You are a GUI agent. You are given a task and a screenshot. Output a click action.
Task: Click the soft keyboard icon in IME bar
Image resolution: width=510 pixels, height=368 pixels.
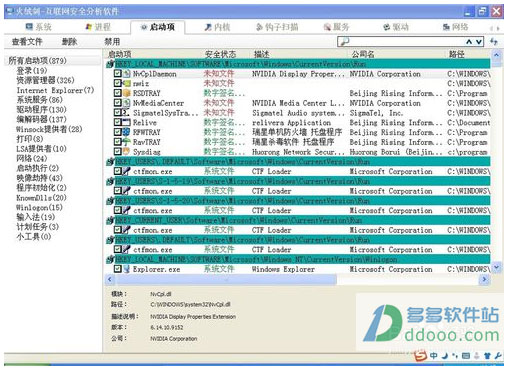(x=466, y=356)
